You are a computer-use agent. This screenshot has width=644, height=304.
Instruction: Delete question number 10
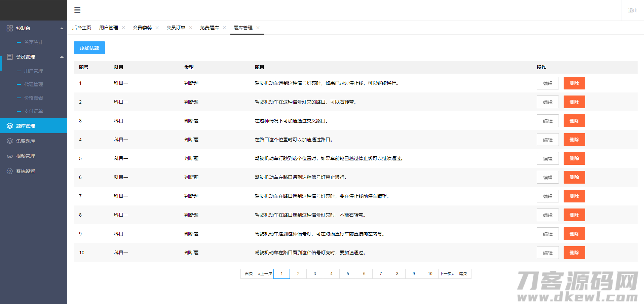coord(574,253)
